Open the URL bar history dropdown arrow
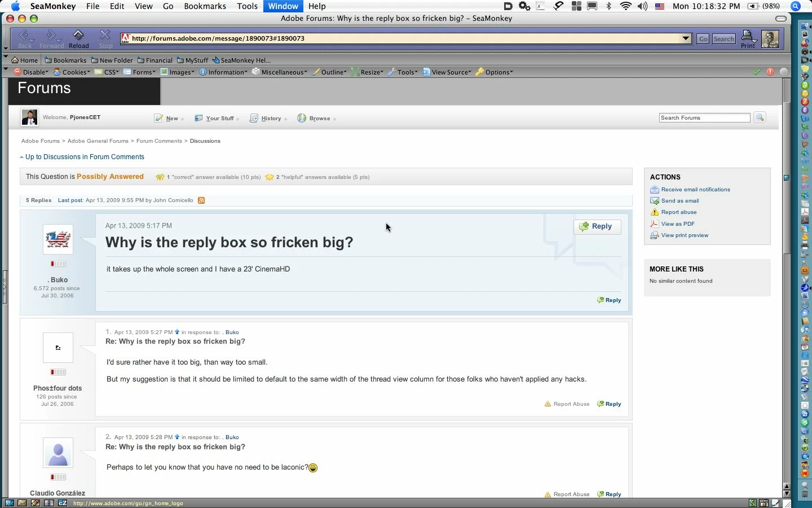Image resolution: width=812 pixels, height=508 pixels. point(686,38)
